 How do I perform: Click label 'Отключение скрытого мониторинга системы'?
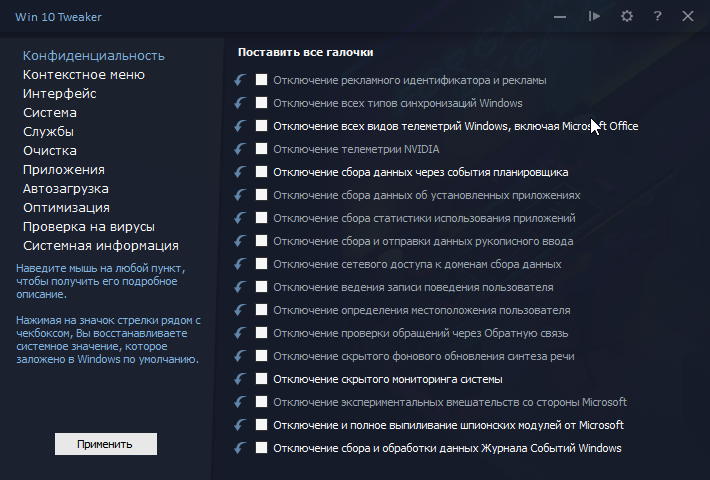388,379
